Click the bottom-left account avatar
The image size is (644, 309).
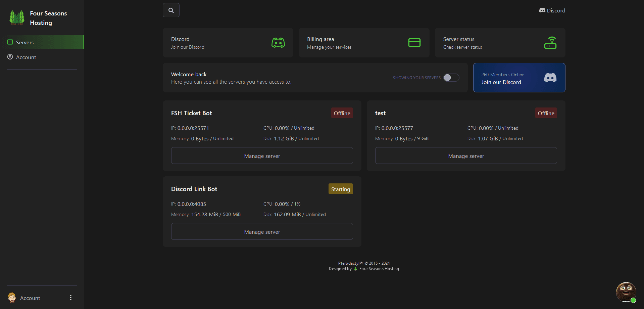point(12,298)
